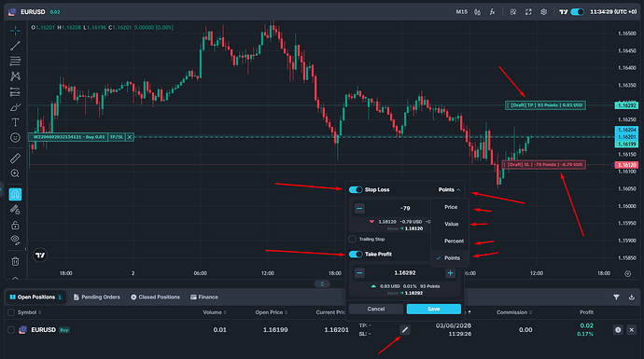This screenshot has height=359, width=644.
Task: Select all positions header checkbox
Action: click(11, 312)
